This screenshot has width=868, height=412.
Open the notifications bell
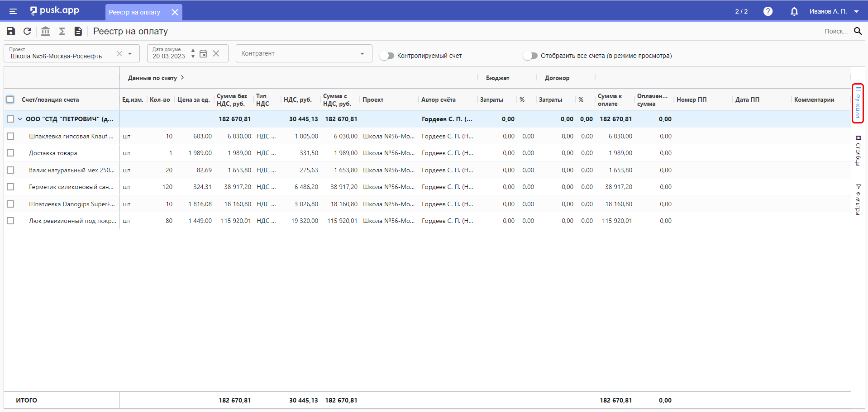pyautogui.click(x=794, y=11)
